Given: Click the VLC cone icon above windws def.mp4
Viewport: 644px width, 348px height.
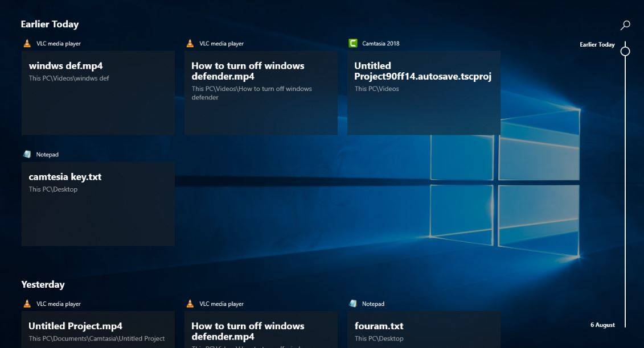Looking at the screenshot, I should pyautogui.click(x=27, y=43).
